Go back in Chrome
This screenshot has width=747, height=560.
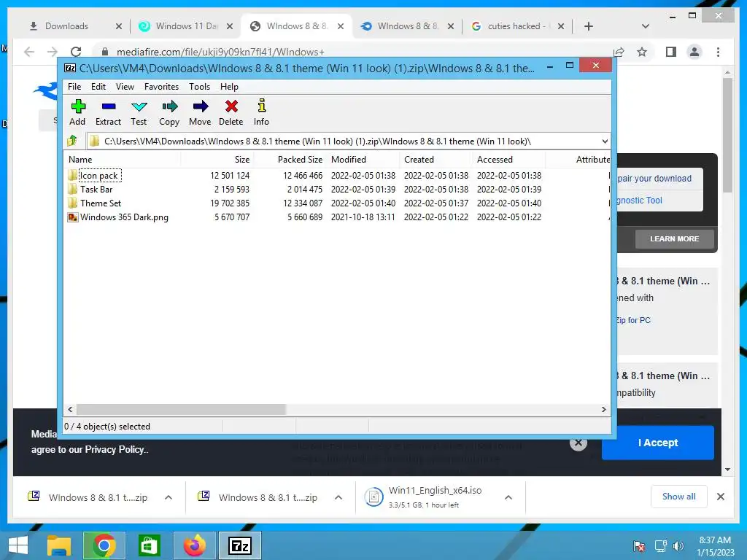(x=29, y=52)
